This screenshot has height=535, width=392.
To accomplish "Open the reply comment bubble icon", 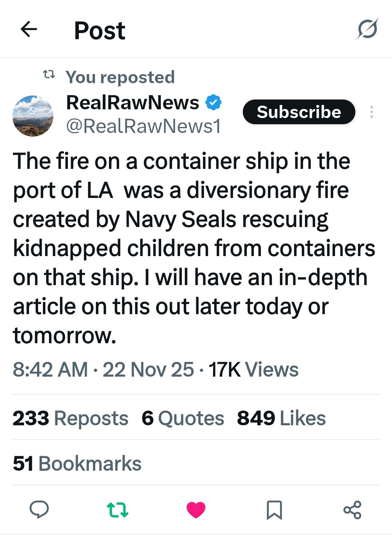I will pyautogui.click(x=39, y=509).
